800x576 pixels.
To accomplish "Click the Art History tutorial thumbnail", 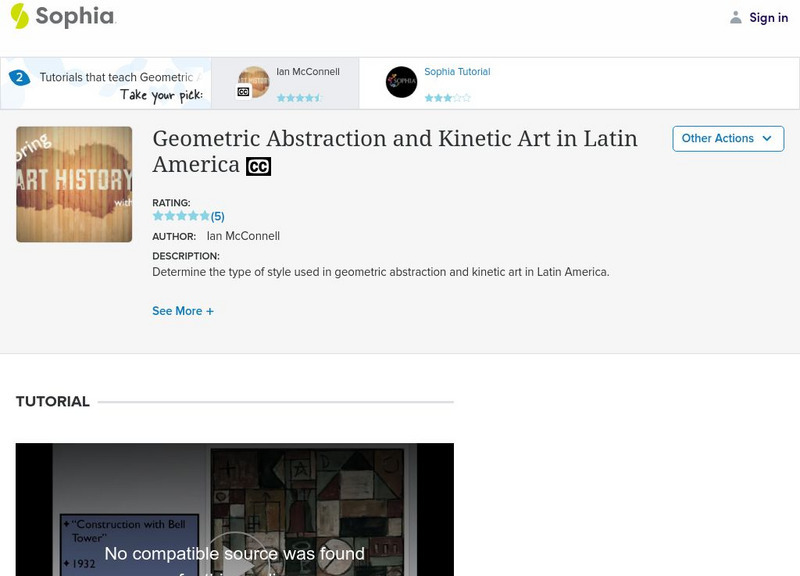I will tap(74, 184).
